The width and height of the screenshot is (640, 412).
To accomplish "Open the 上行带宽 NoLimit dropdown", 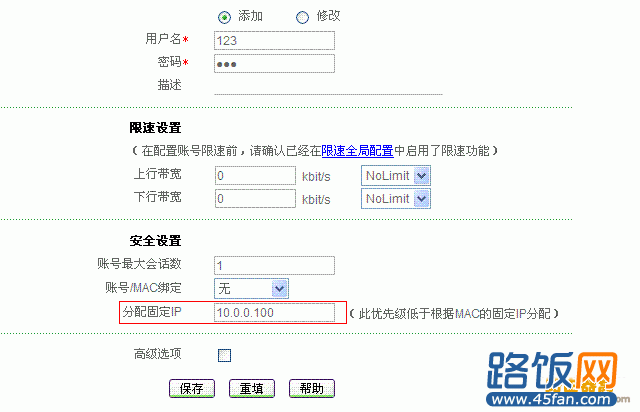I will tap(396, 176).
